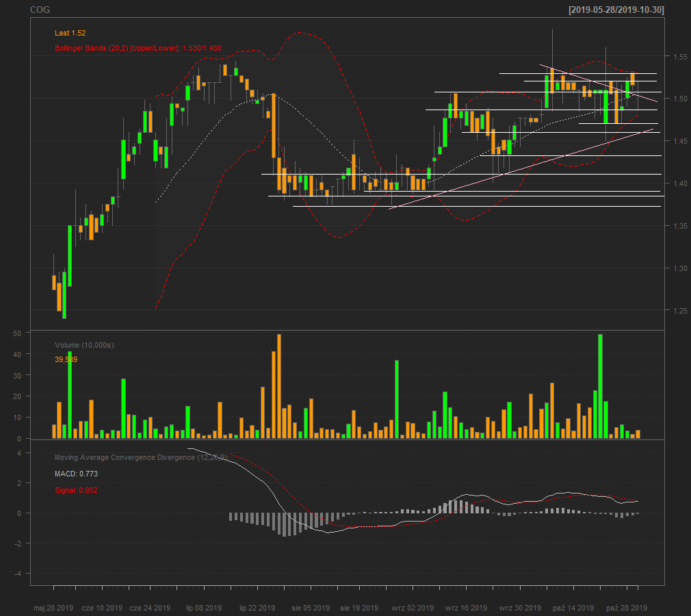Click the 10 label on volume axis
This screenshot has height=616, width=691.
[x=17, y=418]
